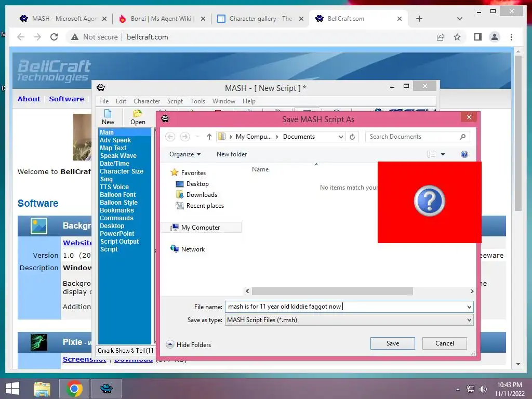Screen dimensions: 532x399
Task: Select TTS Voice in MASH panel list
Action: tap(114, 187)
